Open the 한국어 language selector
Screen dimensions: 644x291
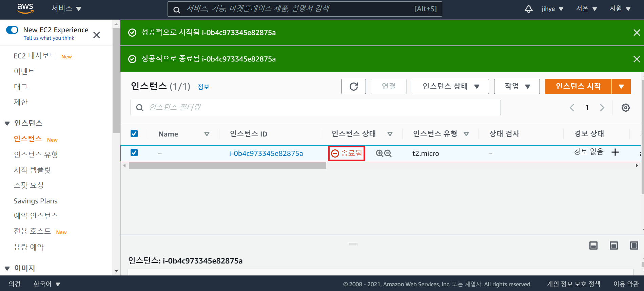[x=46, y=284]
